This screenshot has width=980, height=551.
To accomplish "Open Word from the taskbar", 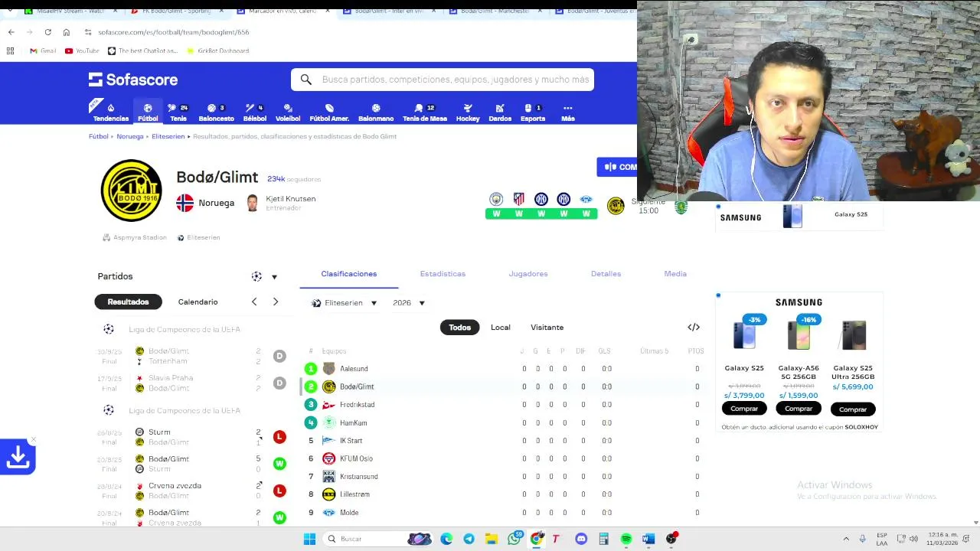I will coord(648,539).
